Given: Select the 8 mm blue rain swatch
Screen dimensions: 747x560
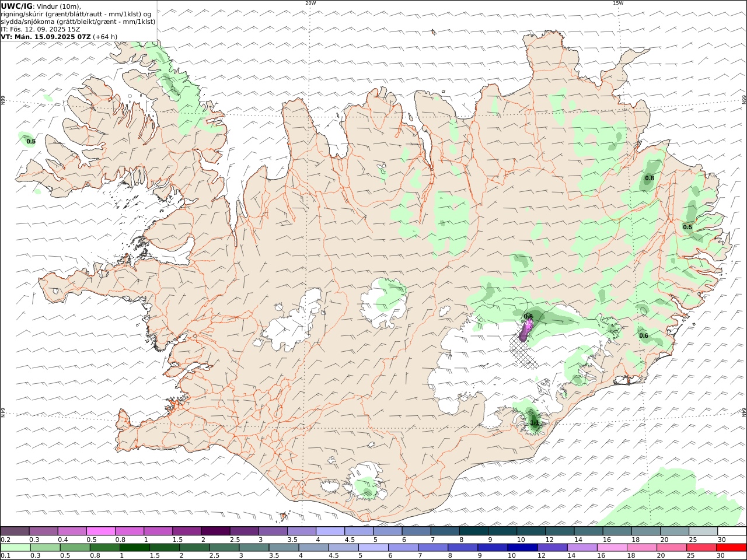Looking at the screenshot, I should [463, 547].
